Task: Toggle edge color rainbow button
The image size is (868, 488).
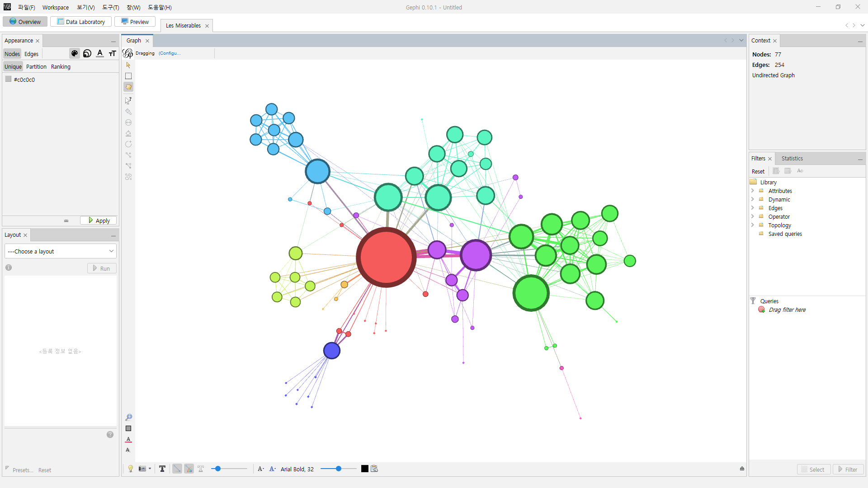Action: pyautogui.click(x=189, y=469)
